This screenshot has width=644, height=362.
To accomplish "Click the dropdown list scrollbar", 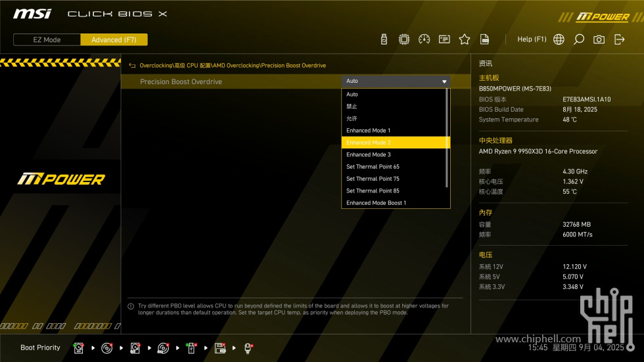I will coord(448,138).
